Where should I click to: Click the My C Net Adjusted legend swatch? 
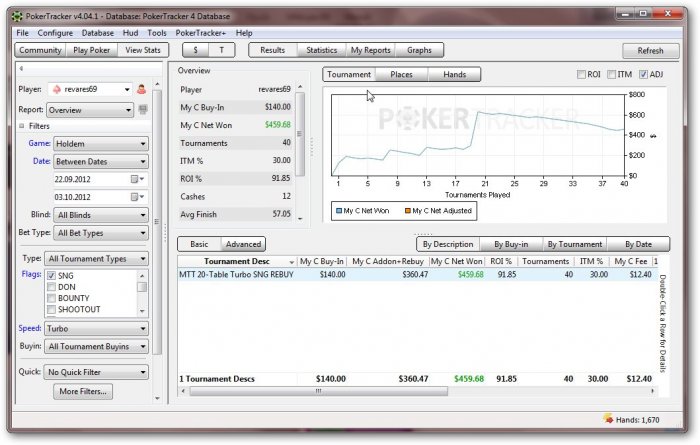408,211
